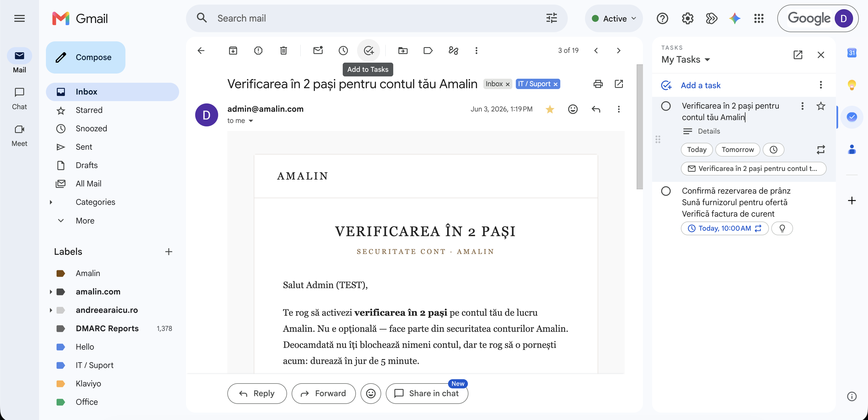
Task: Go to the older email with the right chevron
Action: 618,51
